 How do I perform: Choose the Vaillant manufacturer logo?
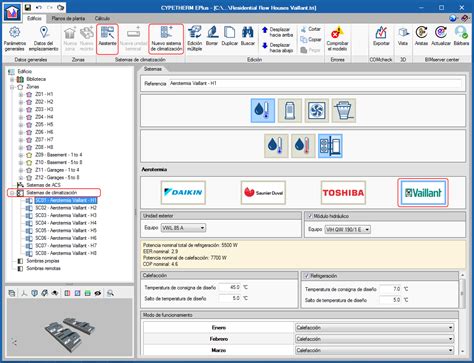(423, 192)
